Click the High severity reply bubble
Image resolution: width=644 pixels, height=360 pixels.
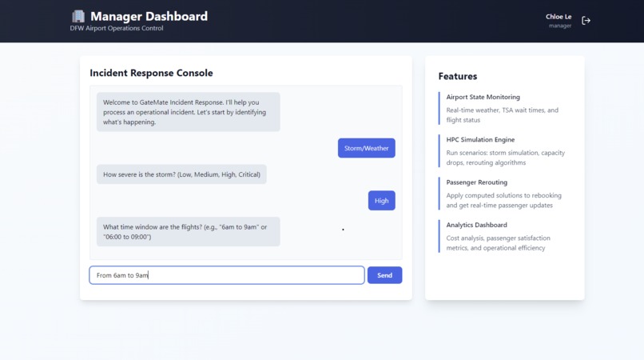[x=382, y=201]
